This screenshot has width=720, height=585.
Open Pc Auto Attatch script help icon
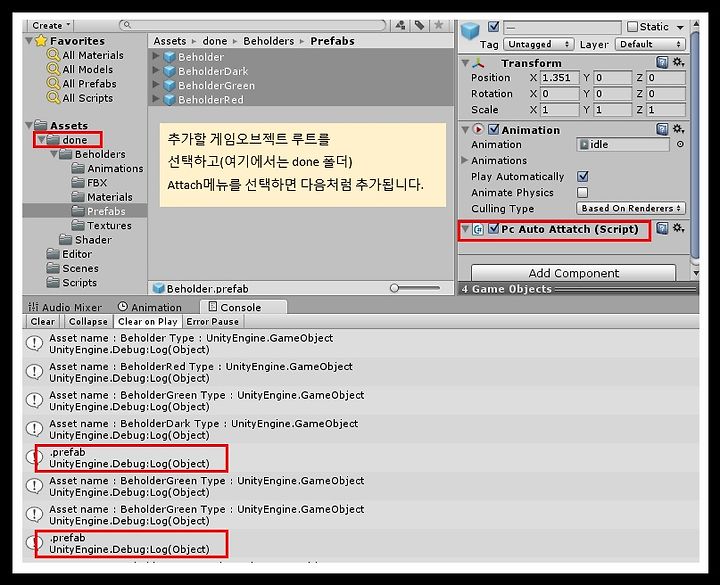662,228
